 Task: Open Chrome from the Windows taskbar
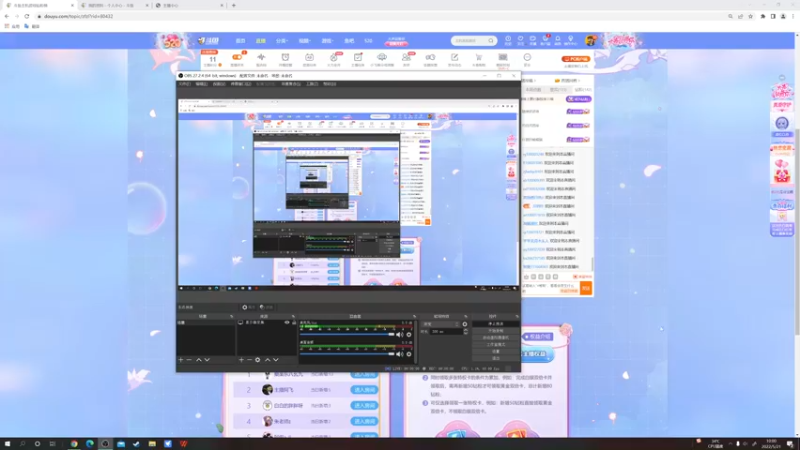tap(74, 444)
